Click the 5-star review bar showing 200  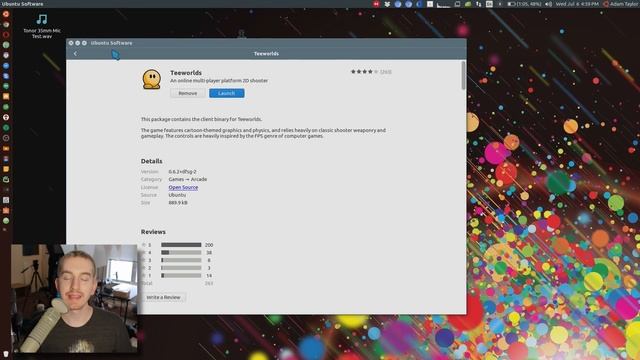[181, 245]
